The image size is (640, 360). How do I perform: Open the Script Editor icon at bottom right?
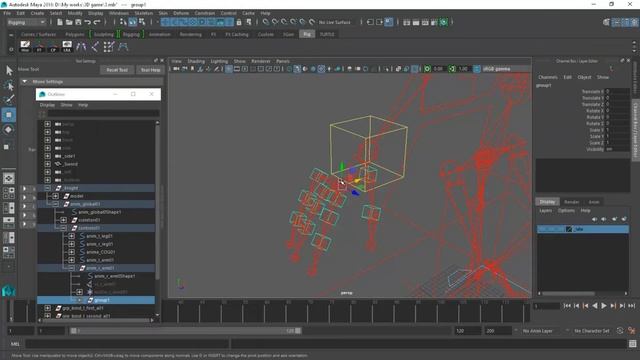click(x=633, y=344)
